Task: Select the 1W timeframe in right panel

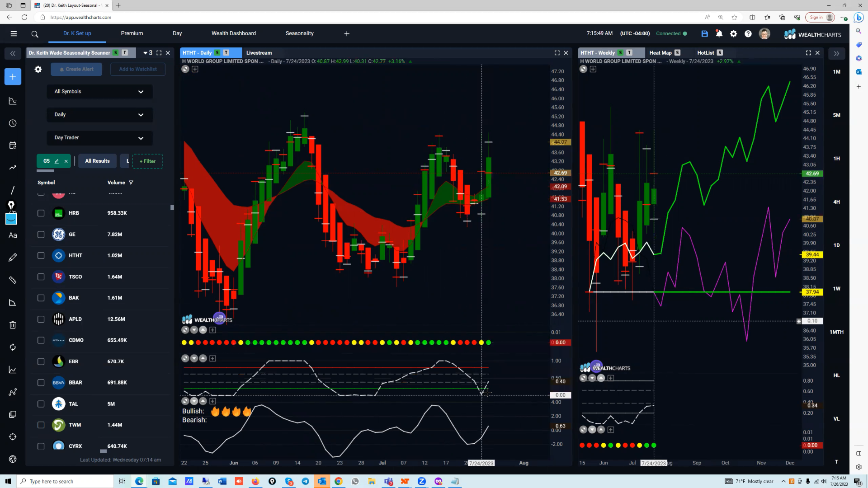Action: click(x=836, y=289)
